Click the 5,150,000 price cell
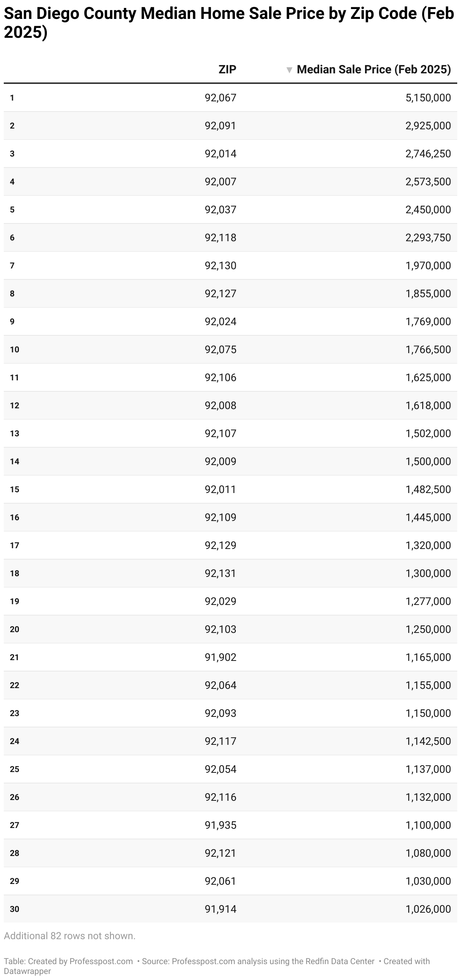This screenshot has width=461, height=980. [x=428, y=98]
